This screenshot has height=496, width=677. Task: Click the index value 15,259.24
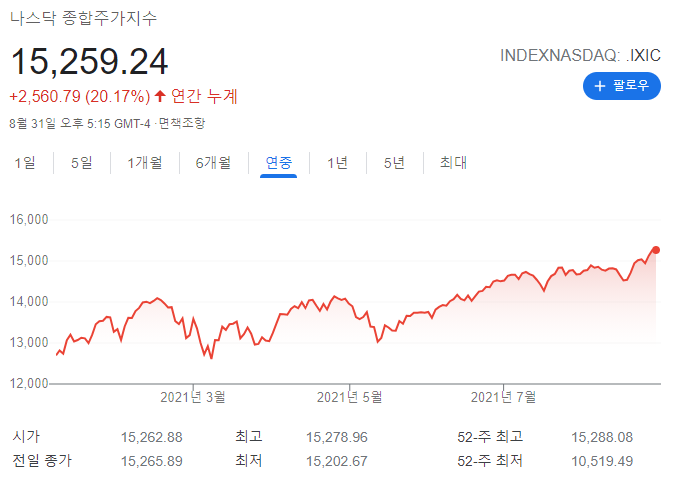(89, 62)
